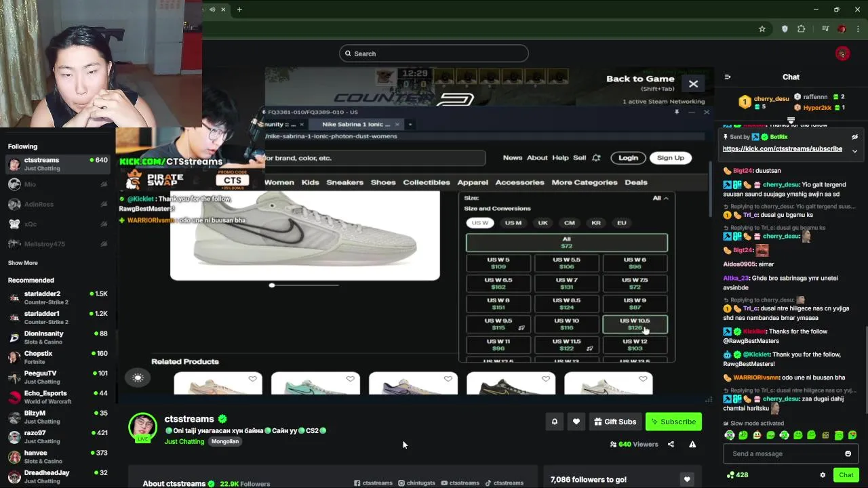The width and height of the screenshot is (868, 488).
Task: Click the Gift Subs button
Action: point(615,422)
